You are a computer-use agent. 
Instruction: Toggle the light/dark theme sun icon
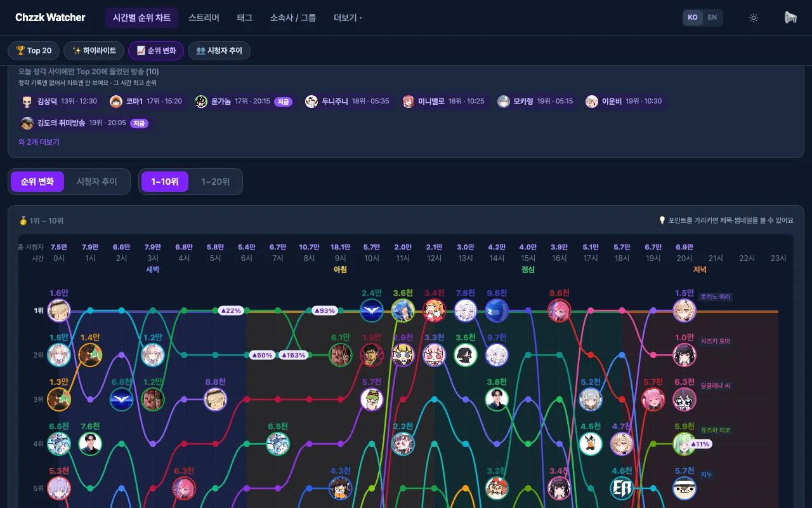click(754, 18)
